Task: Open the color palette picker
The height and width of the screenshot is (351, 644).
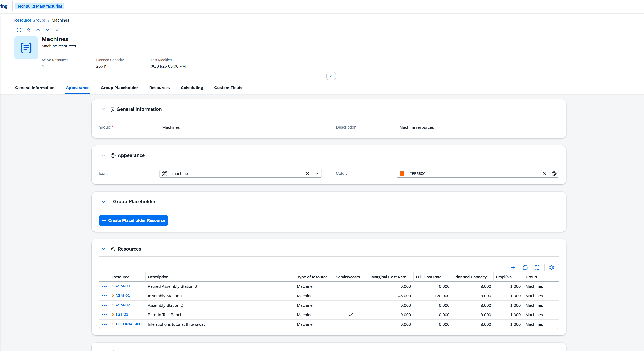Action: pyautogui.click(x=554, y=174)
